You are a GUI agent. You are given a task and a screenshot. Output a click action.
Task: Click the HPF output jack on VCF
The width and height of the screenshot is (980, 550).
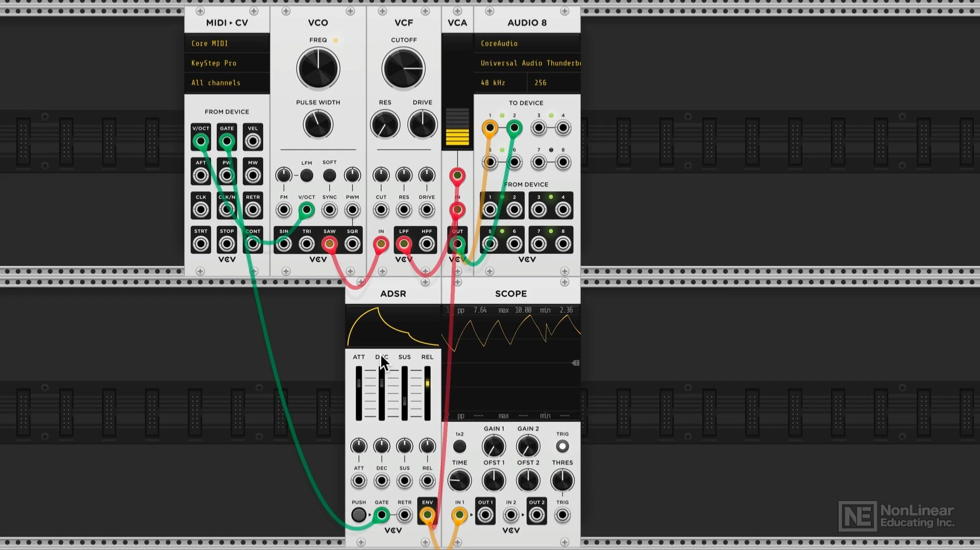(x=427, y=244)
